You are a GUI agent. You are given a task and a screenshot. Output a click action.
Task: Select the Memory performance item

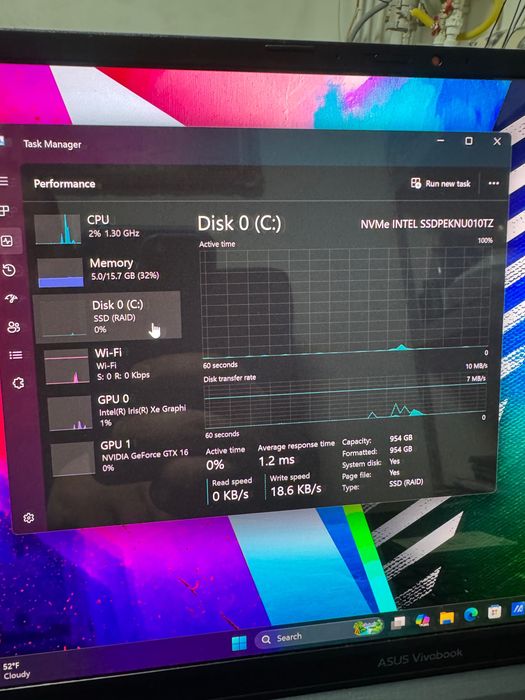click(108, 271)
